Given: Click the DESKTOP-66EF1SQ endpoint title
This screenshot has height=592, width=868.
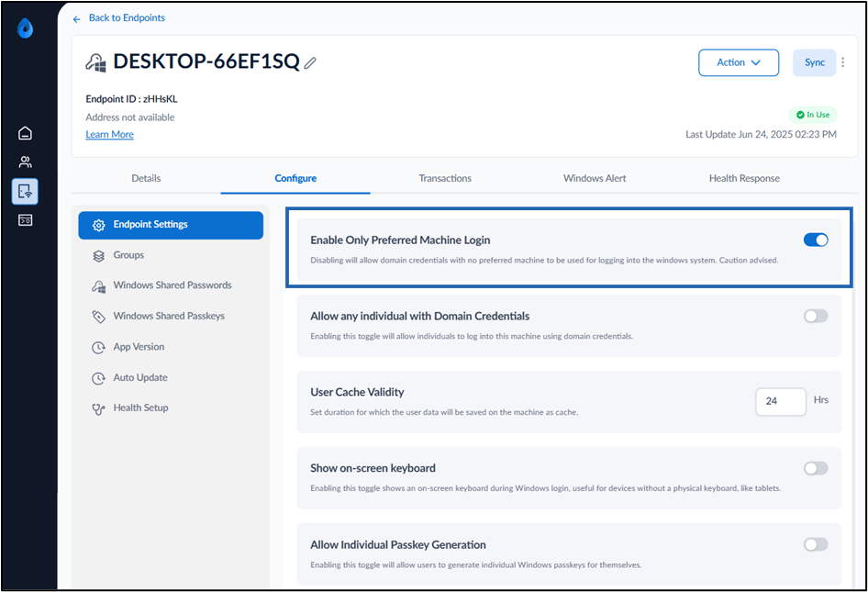Looking at the screenshot, I should pyautogui.click(x=206, y=61).
